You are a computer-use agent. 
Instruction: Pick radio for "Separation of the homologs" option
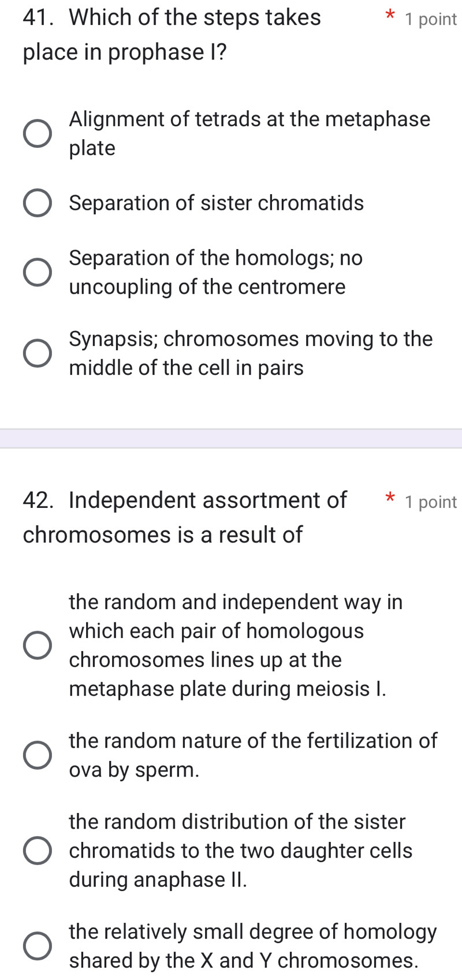tap(38, 273)
